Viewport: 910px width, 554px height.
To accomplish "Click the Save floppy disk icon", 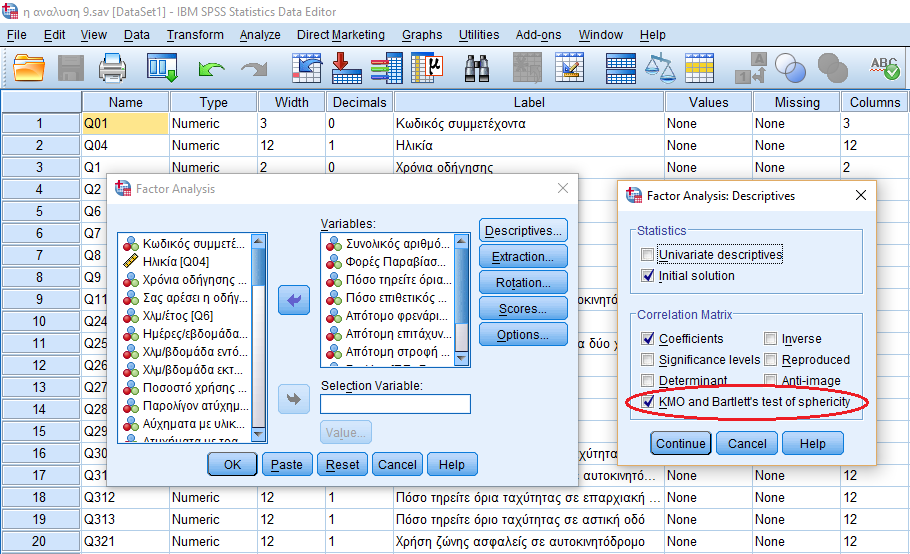I will [71, 68].
